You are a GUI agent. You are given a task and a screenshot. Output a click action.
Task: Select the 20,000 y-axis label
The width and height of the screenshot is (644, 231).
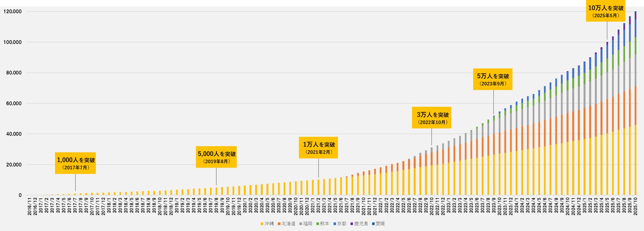14,165
